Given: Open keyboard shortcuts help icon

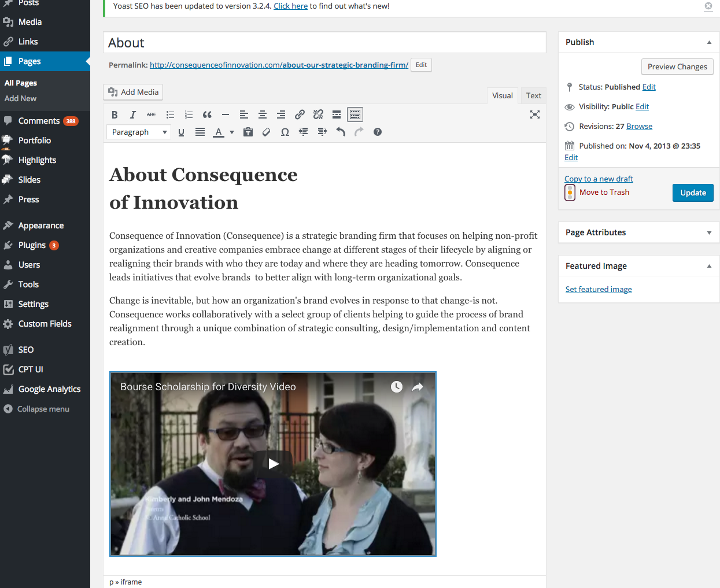Looking at the screenshot, I should pos(378,132).
